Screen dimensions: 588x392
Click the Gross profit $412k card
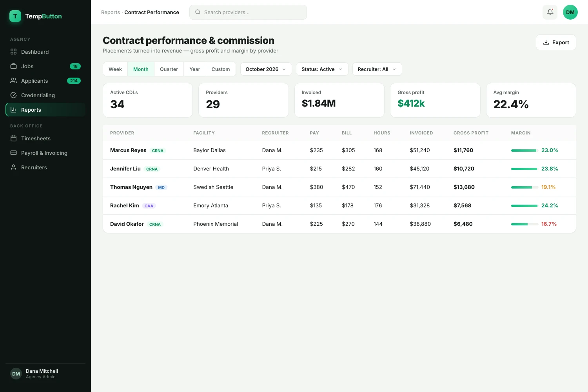(x=435, y=100)
